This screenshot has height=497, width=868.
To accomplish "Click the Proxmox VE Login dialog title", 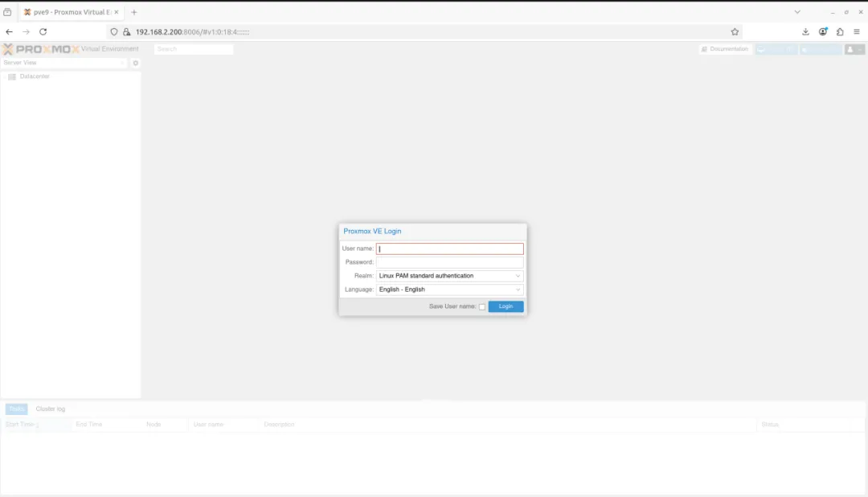I will click(372, 231).
